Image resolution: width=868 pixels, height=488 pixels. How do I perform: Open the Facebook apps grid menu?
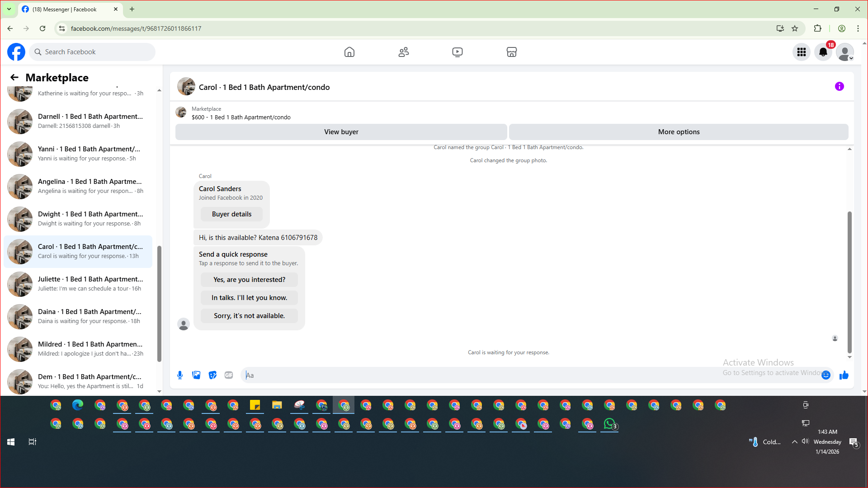tap(802, 52)
